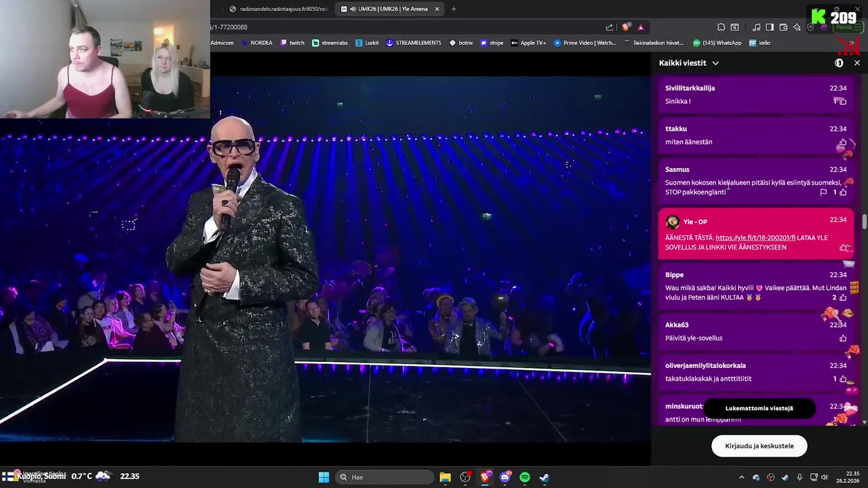Click the taskbar search box 'Hae'

pos(385,477)
